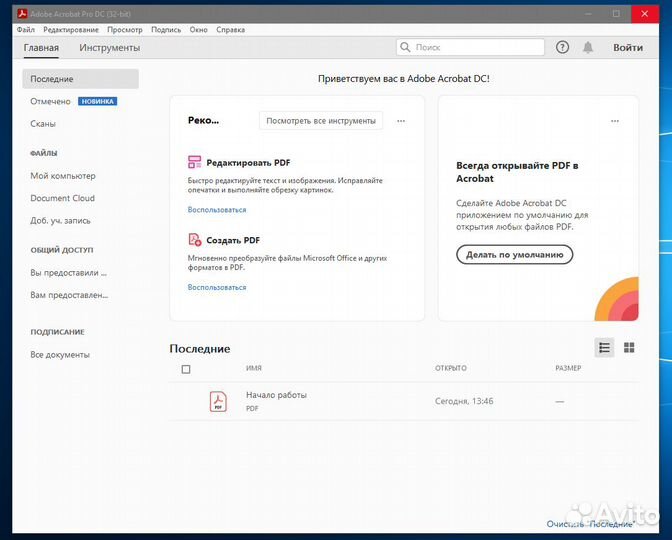Click Редактировать PDF tool title
This screenshot has width=672, height=540.
(x=249, y=163)
